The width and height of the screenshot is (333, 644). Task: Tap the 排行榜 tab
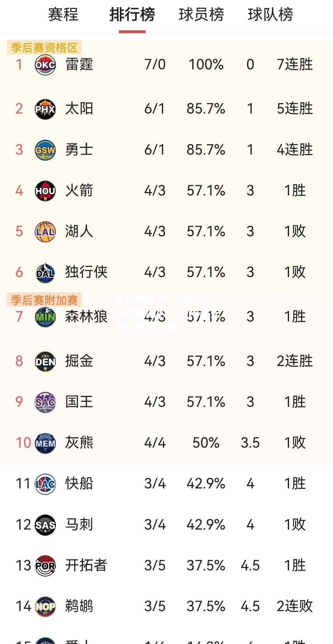click(132, 15)
